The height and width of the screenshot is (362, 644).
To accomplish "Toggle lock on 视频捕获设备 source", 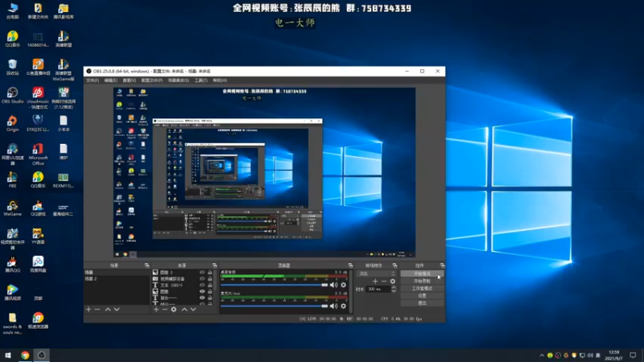I will (x=210, y=278).
